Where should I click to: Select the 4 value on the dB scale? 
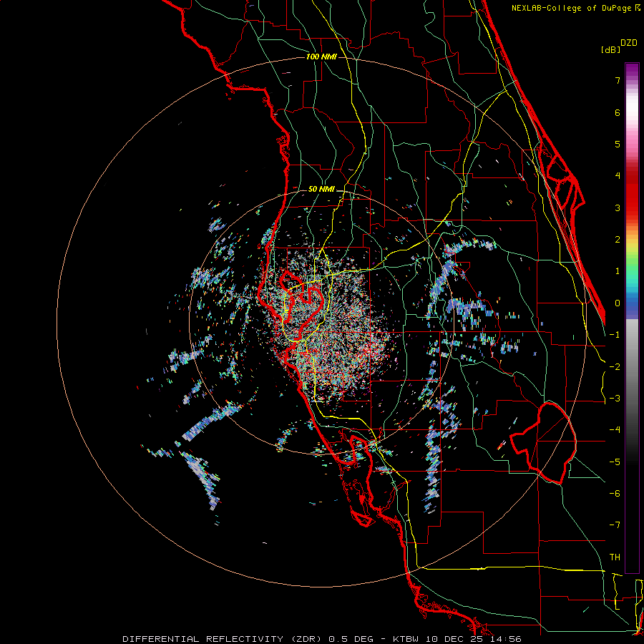tap(618, 176)
